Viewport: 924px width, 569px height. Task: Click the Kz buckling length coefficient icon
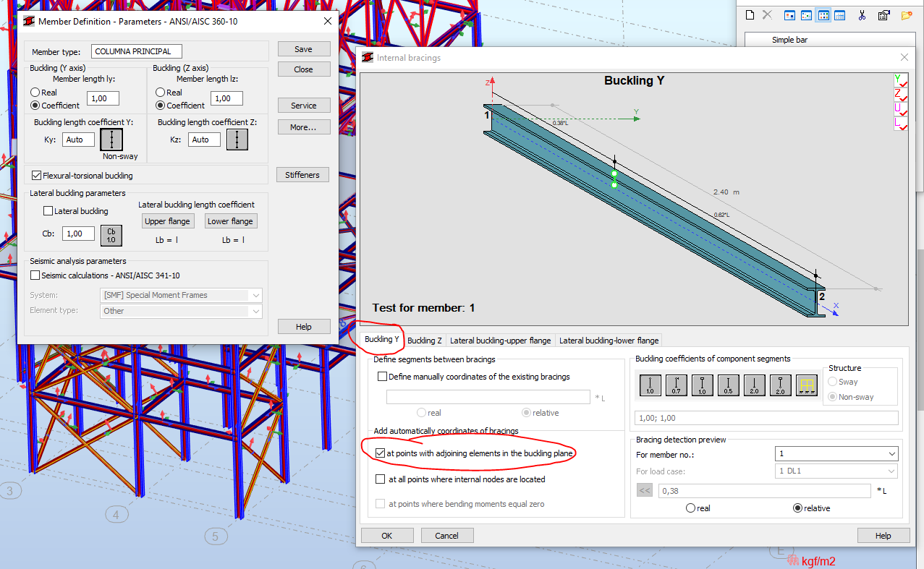pos(237,139)
